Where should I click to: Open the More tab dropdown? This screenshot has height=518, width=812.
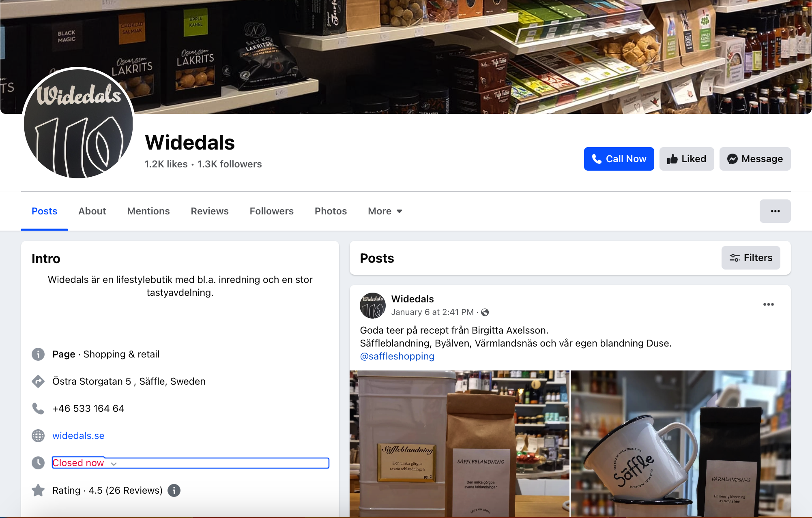pyautogui.click(x=385, y=211)
